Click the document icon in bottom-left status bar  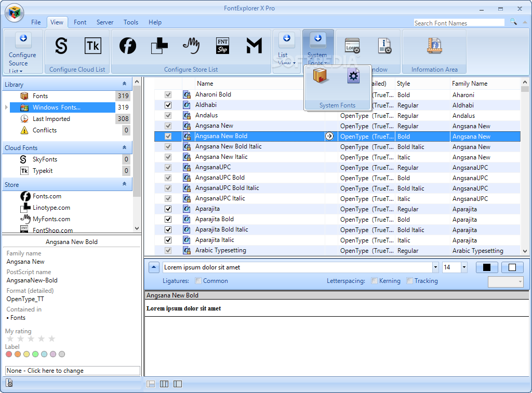pyautogui.click(x=9, y=383)
